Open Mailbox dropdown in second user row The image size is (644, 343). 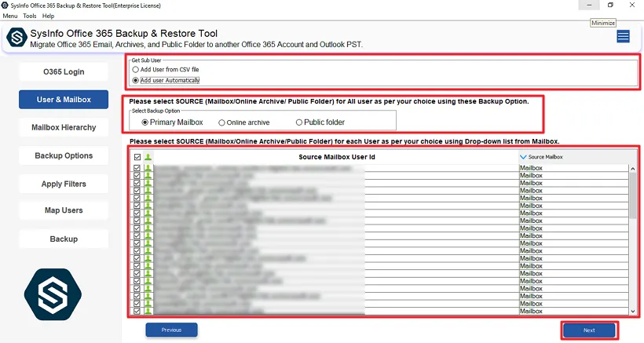pyautogui.click(x=574, y=175)
